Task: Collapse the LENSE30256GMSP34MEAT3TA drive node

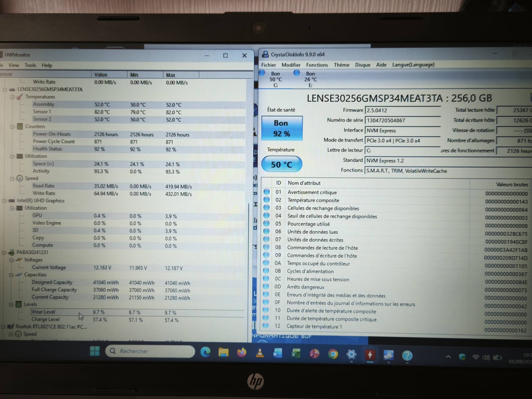Action: [x=5, y=90]
